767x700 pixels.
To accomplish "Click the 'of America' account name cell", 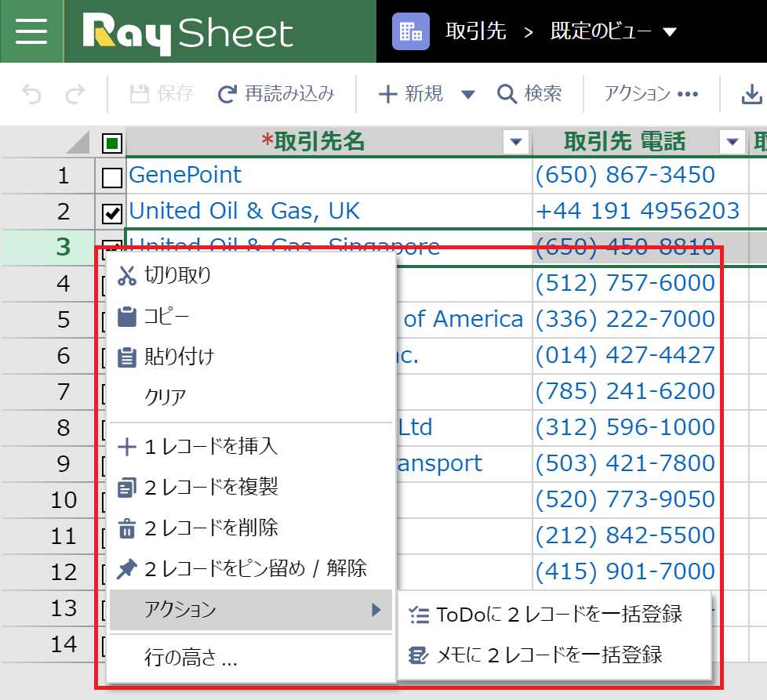I will (x=463, y=319).
